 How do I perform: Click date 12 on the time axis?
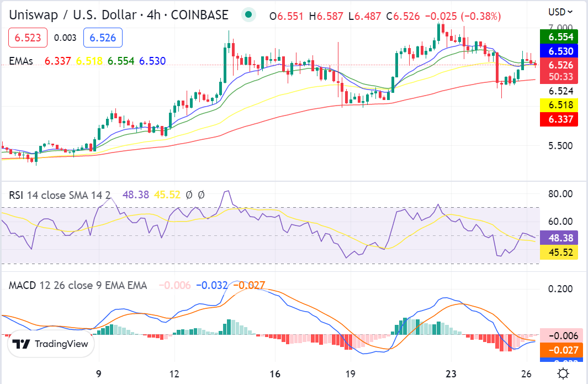pos(174,374)
